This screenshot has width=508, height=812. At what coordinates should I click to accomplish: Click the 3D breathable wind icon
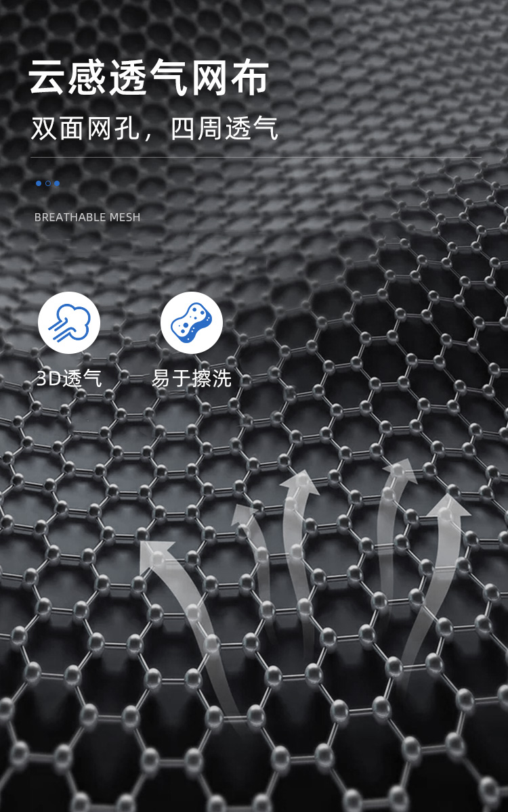[x=69, y=323]
